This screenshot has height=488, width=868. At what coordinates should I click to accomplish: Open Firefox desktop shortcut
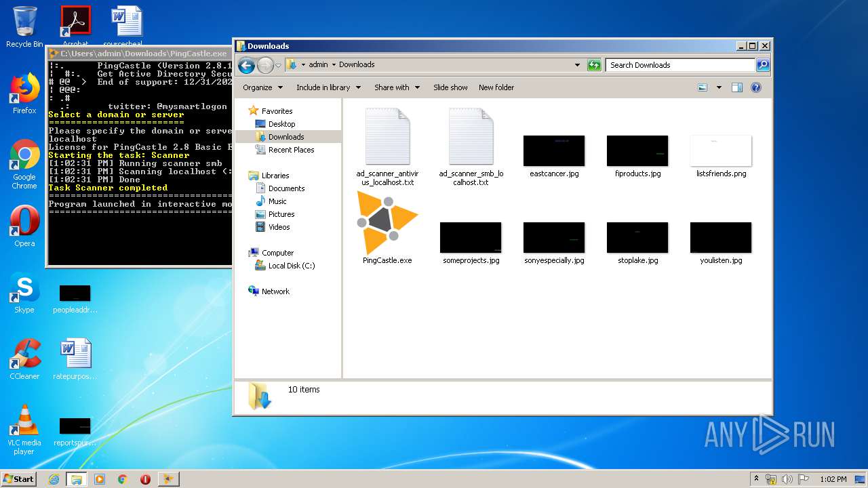tap(24, 94)
